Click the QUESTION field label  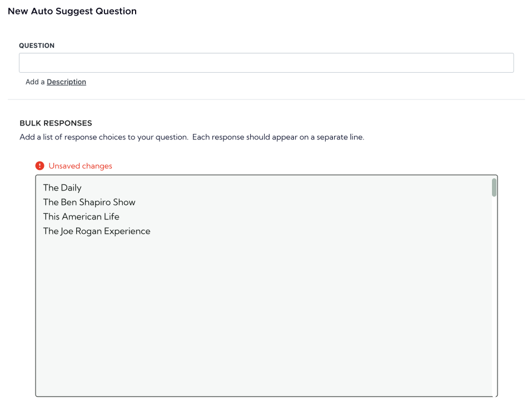click(x=37, y=46)
